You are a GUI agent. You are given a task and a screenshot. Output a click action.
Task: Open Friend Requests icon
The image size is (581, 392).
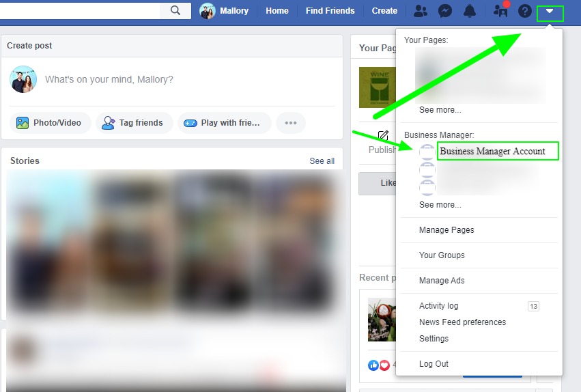[420, 11]
